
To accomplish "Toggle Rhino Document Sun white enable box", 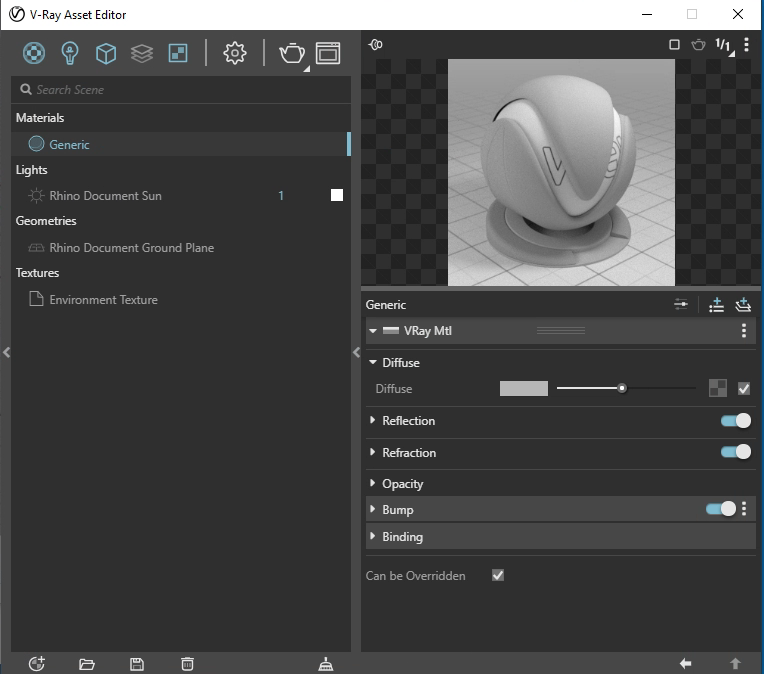I will 337,195.
